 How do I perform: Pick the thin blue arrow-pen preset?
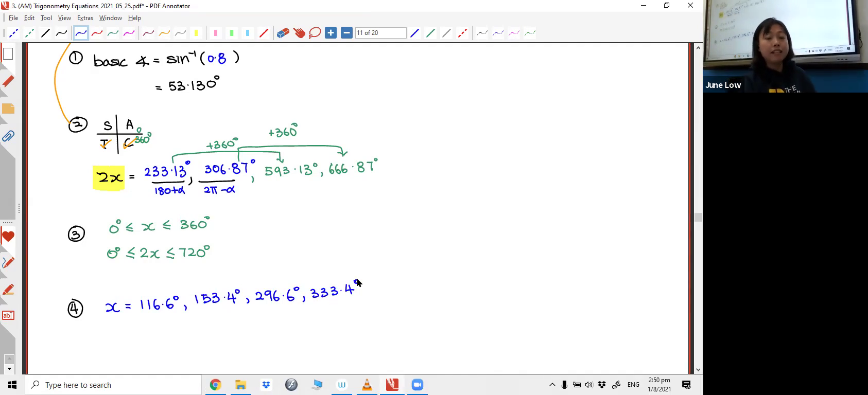(498, 33)
